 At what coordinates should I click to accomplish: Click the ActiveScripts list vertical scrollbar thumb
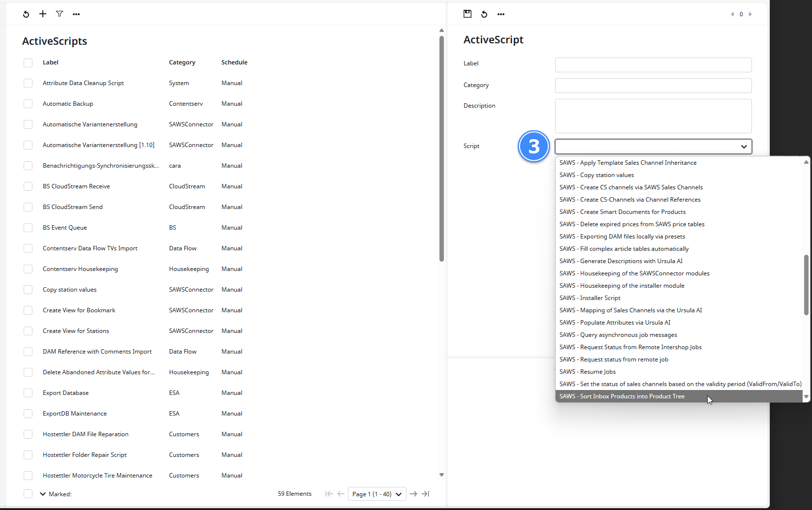tap(441, 149)
